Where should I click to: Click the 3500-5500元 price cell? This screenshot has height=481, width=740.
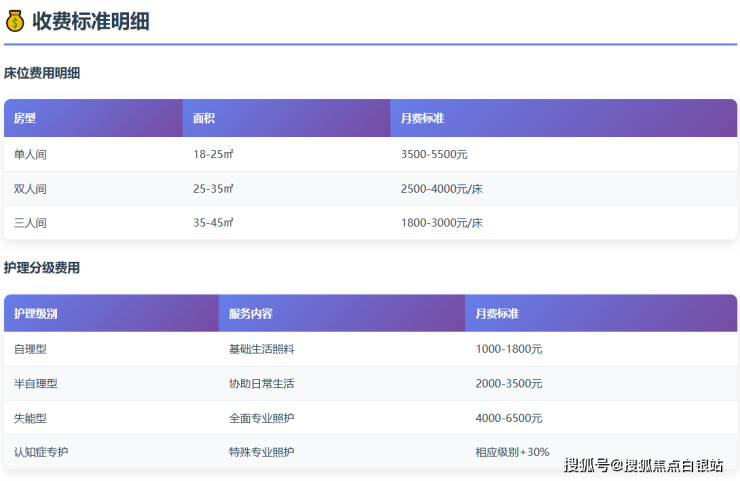pyautogui.click(x=434, y=155)
